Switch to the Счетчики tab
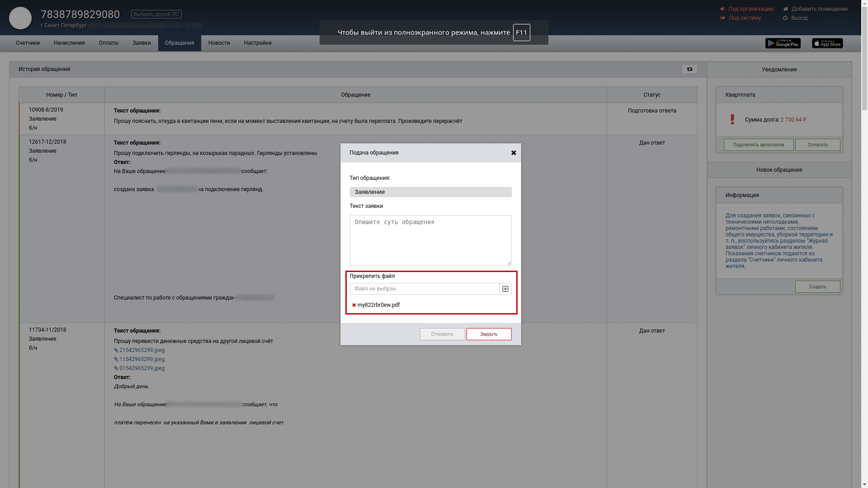 tap(28, 43)
